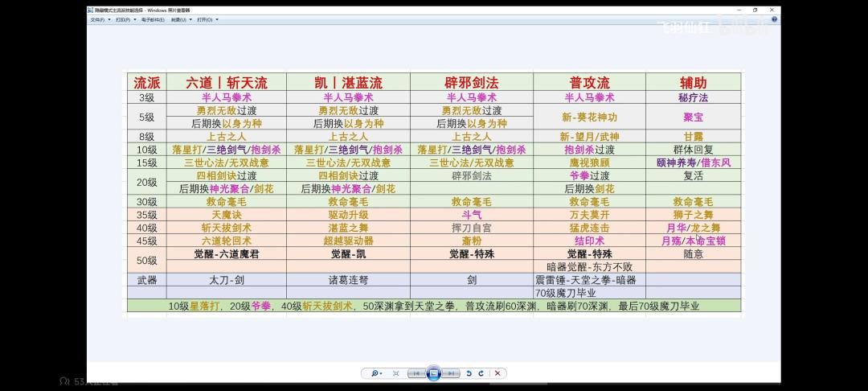Image resolution: width=868 pixels, height=391 pixels.
Task: Select the 新-葵花神功 cell
Action: pyautogui.click(x=589, y=117)
